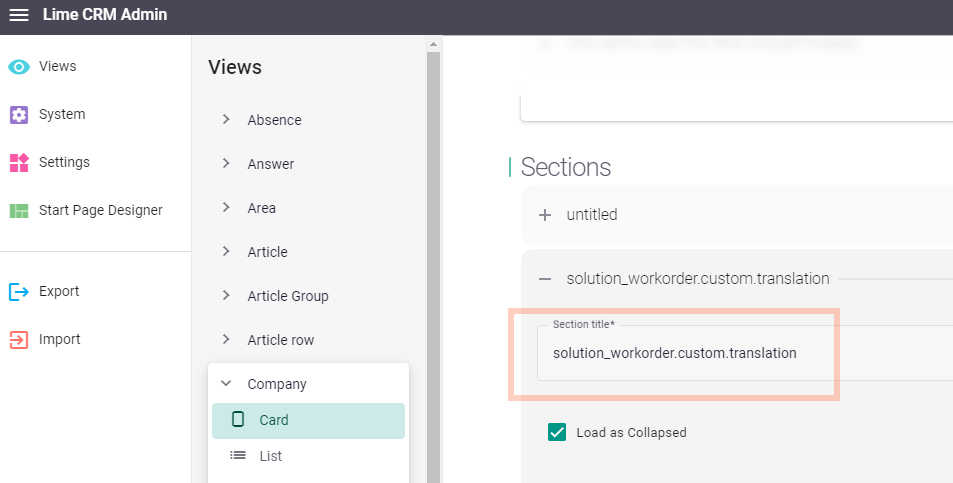This screenshot has width=953, height=483.
Task: Click the Settings widgets icon
Action: point(19,163)
